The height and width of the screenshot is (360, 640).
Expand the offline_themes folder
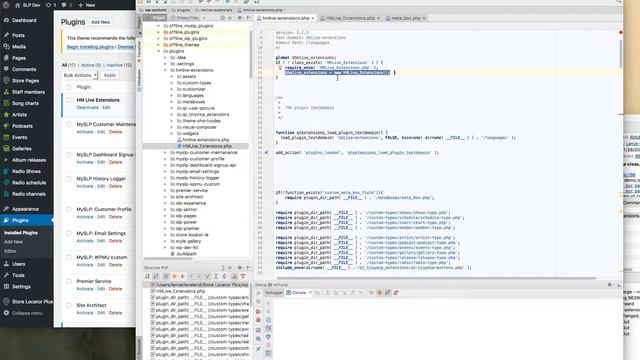click(x=158, y=44)
